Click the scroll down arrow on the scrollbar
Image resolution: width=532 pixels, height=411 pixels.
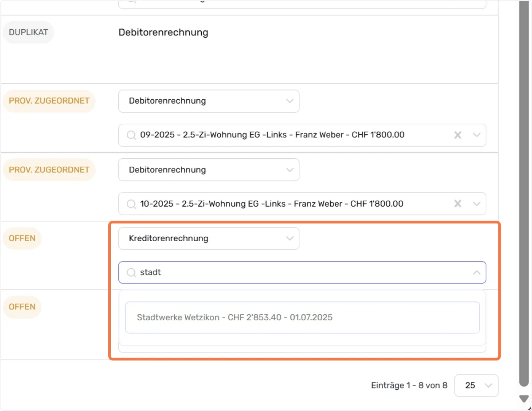pyautogui.click(x=524, y=399)
